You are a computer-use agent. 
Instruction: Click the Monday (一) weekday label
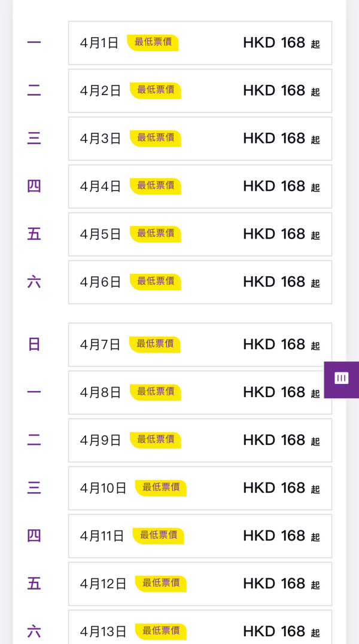(34, 42)
